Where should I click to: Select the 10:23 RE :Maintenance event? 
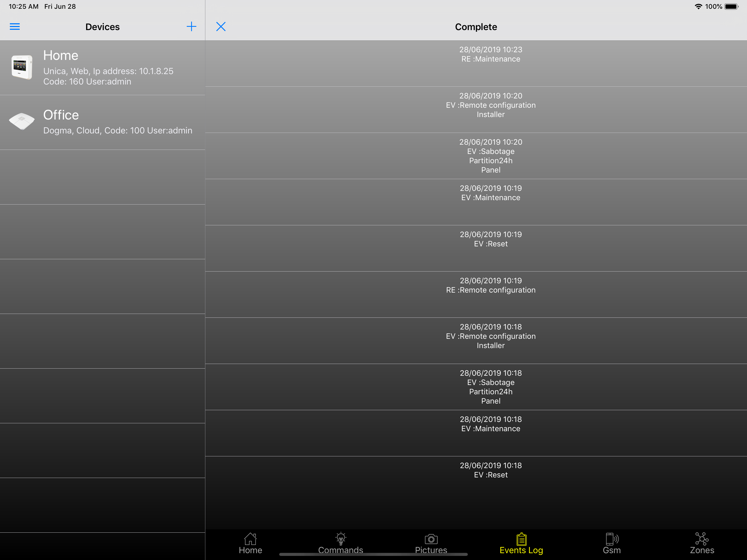pyautogui.click(x=476, y=64)
